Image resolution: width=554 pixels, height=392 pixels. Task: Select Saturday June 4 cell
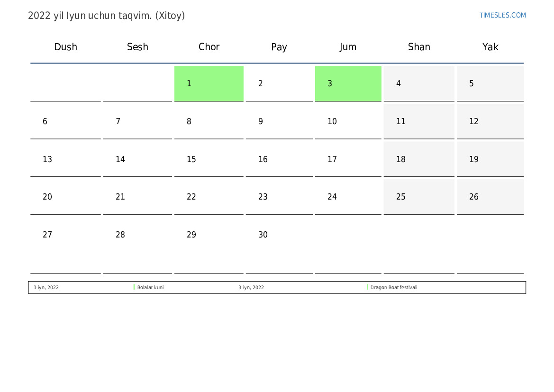418,83
